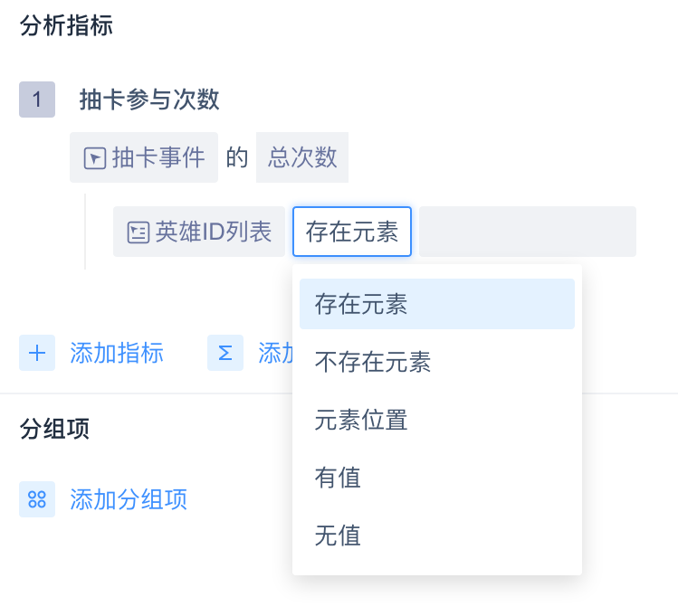Click the plus icon for 添加指标

point(37,353)
